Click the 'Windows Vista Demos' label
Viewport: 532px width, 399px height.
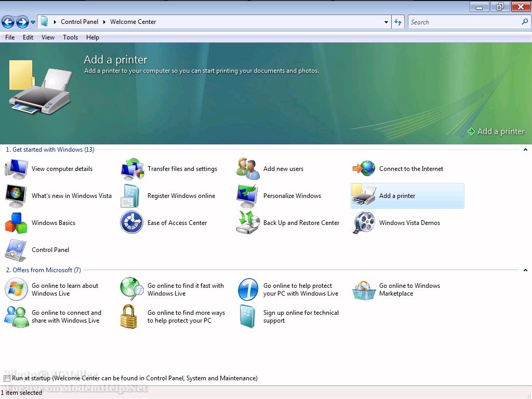[409, 223]
